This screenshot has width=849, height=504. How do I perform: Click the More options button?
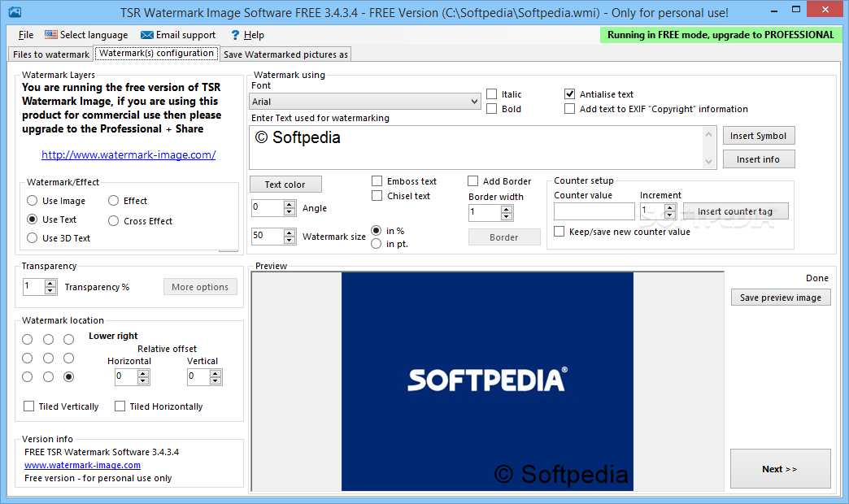200,287
